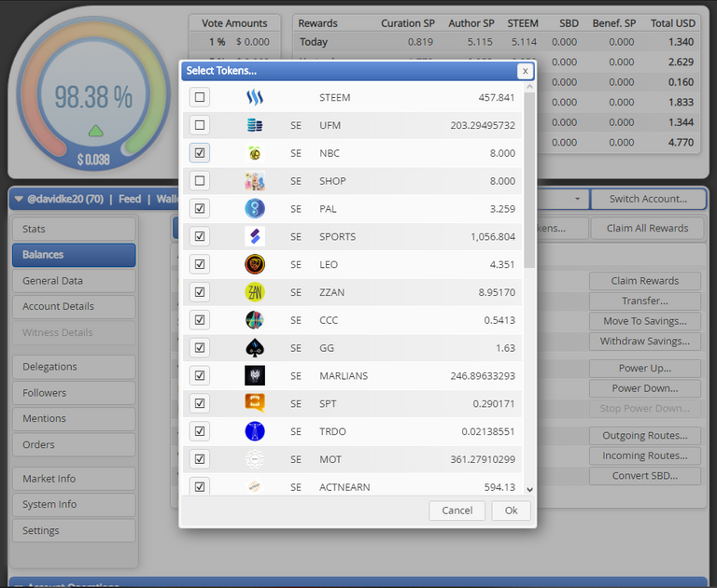Click the ZZAN yellow token icon

point(255,292)
